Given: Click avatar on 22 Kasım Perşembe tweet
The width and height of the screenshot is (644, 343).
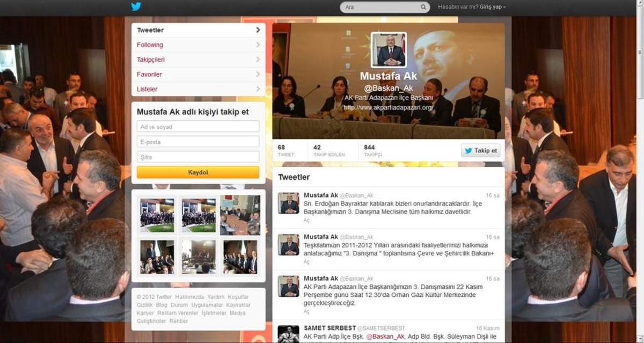Looking at the screenshot, I should click(288, 287).
